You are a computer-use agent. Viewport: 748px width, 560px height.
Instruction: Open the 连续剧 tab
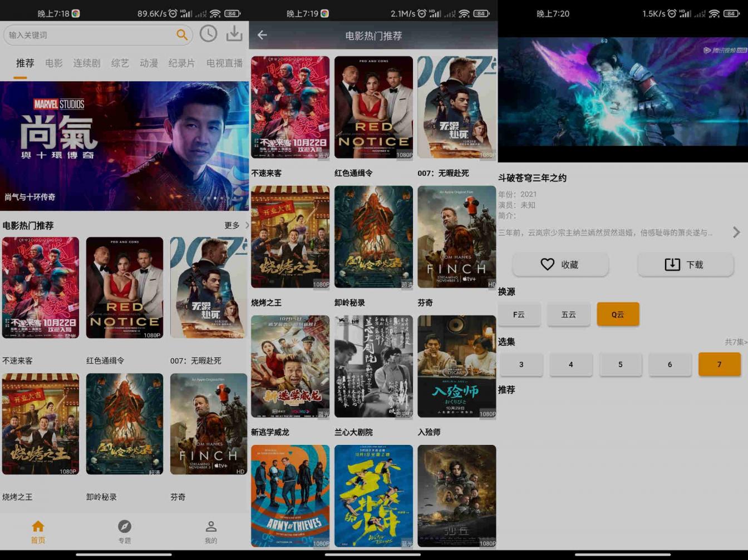87,63
